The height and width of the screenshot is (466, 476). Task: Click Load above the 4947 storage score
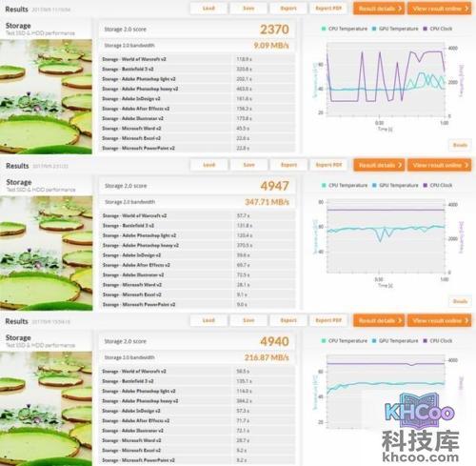coord(208,165)
